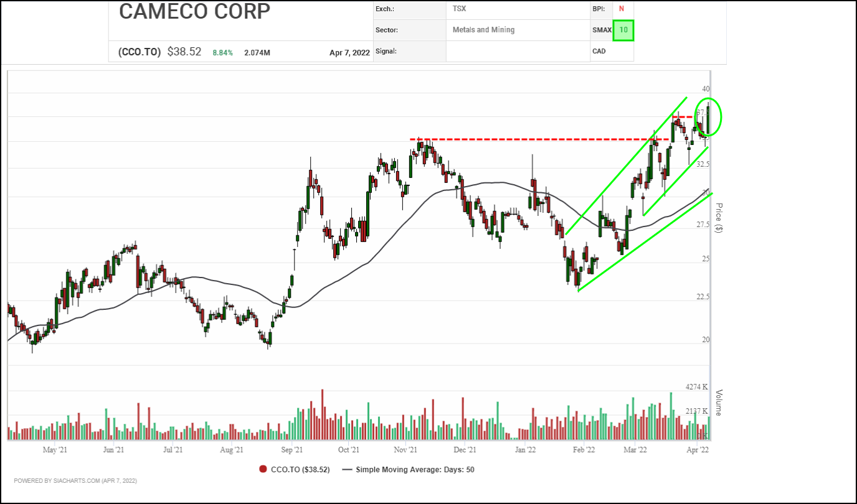This screenshot has width=857, height=504.
Task: Click the TSX exchange value
Action: tap(460, 9)
